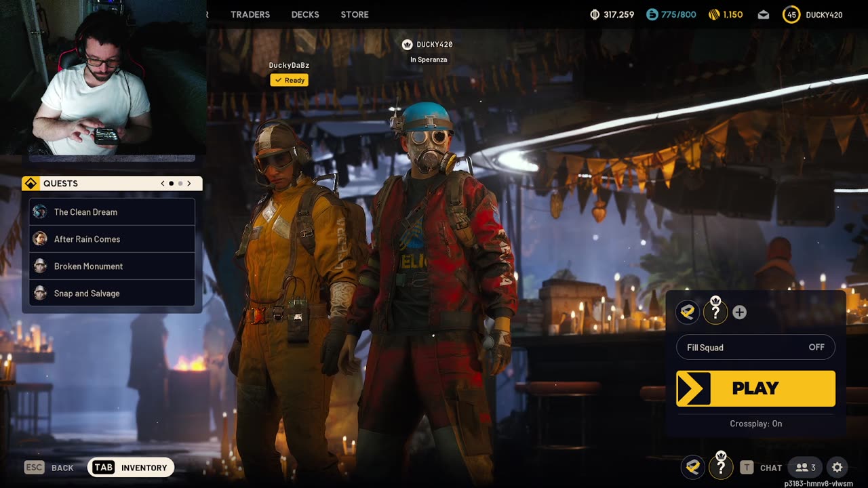Click After Rain Comes trader portrait icon
The height and width of the screenshot is (488, 868).
click(40, 239)
